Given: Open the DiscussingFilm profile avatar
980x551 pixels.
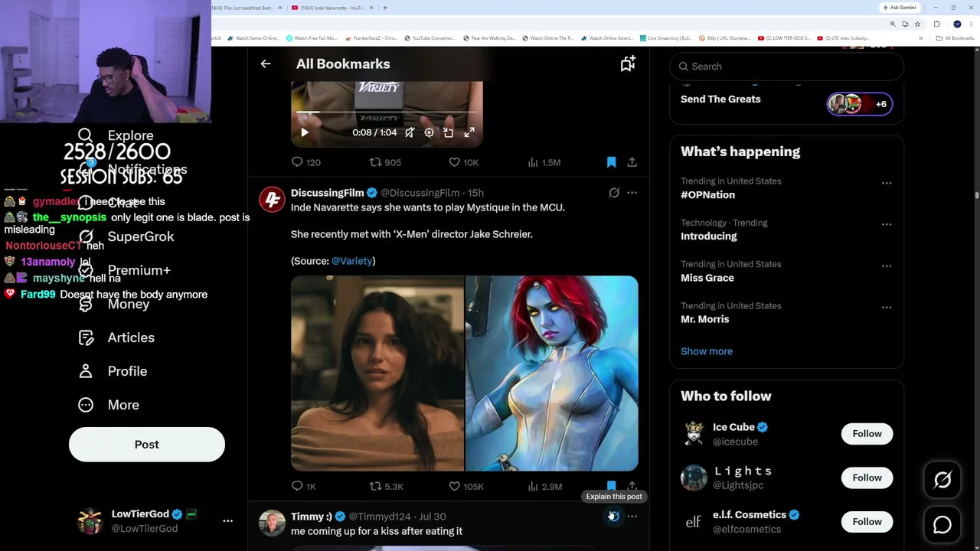Looking at the screenshot, I should pos(272,199).
